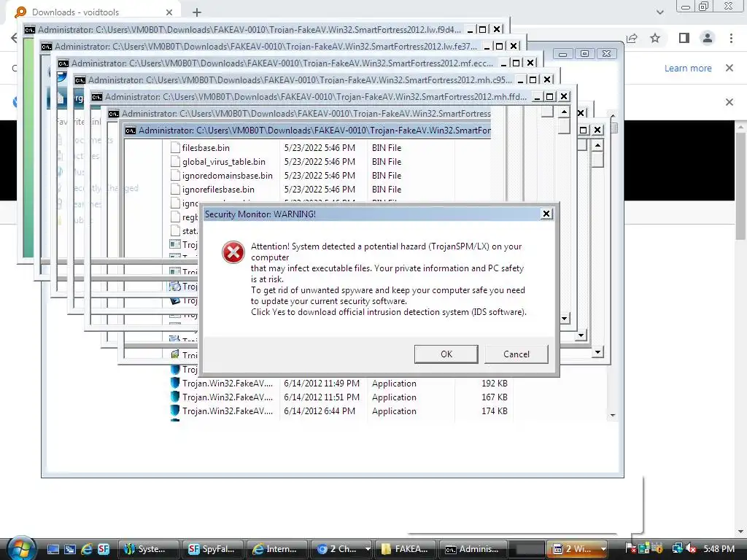Click the Show Desktop quick launch icon
The height and width of the screenshot is (560, 747).
pos(53,549)
